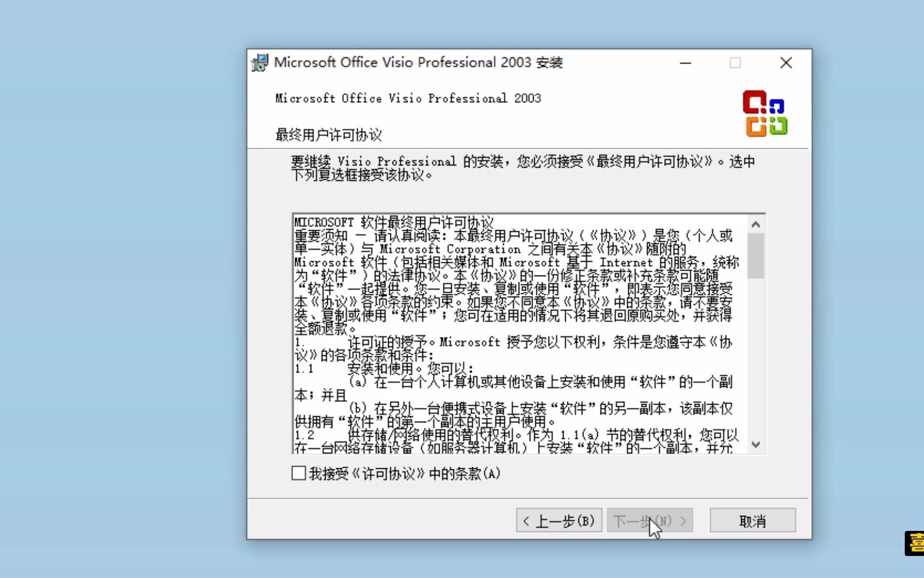Cancel setup with 取消 button

point(752,520)
